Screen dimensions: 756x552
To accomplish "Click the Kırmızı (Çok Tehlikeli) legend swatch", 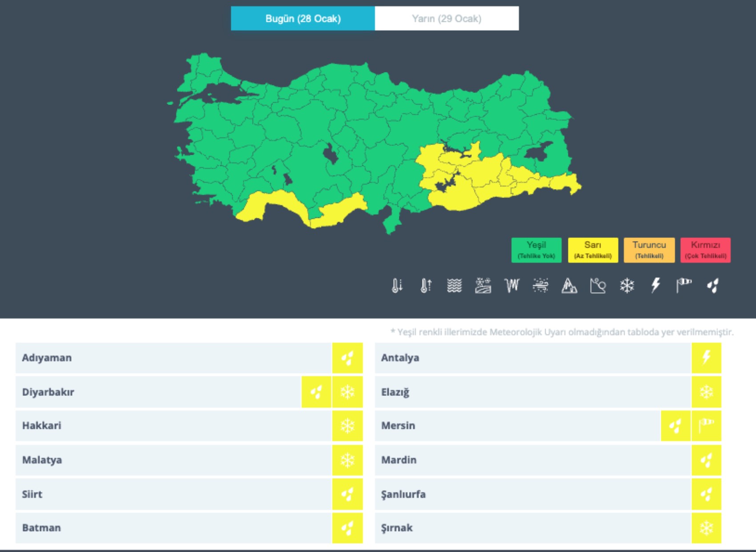I will coord(705,250).
